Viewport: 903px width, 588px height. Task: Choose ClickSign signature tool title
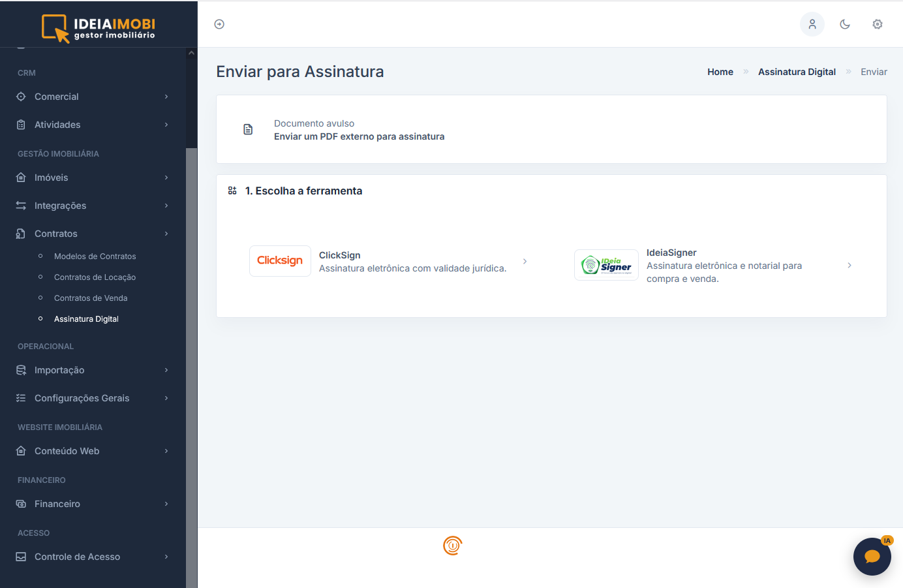(x=339, y=255)
